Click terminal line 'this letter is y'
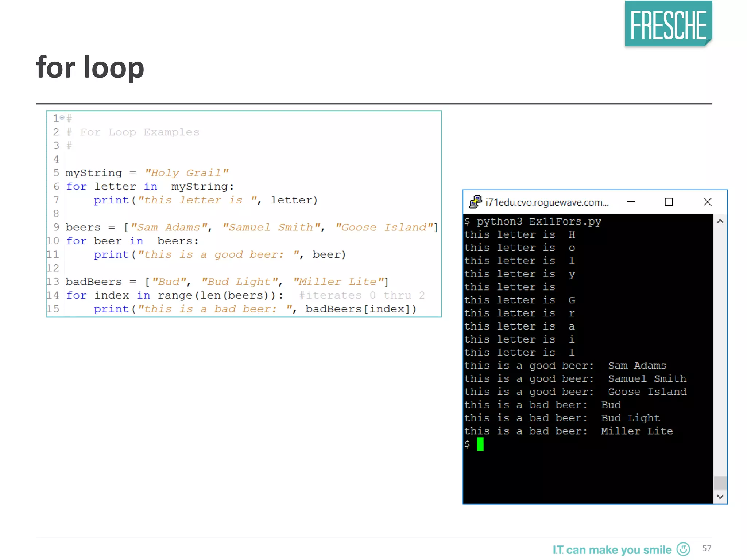Image resolution: width=747 pixels, height=560 pixels. click(x=519, y=274)
